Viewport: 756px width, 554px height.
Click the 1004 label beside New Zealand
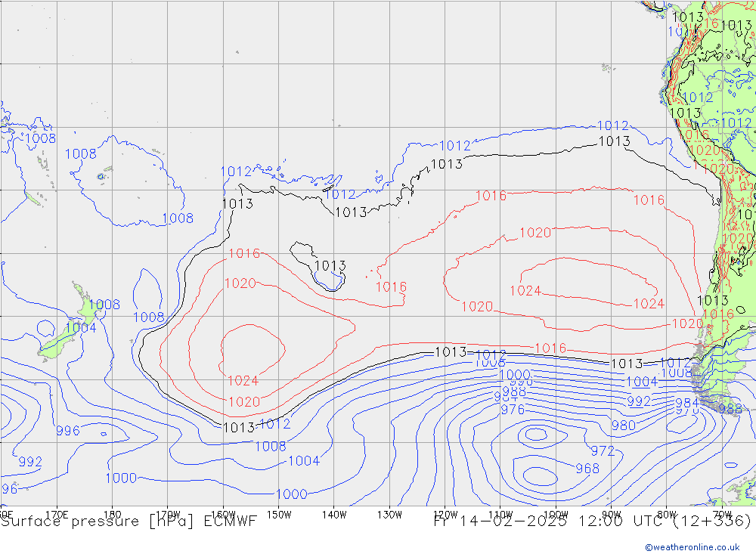(x=81, y=328)
